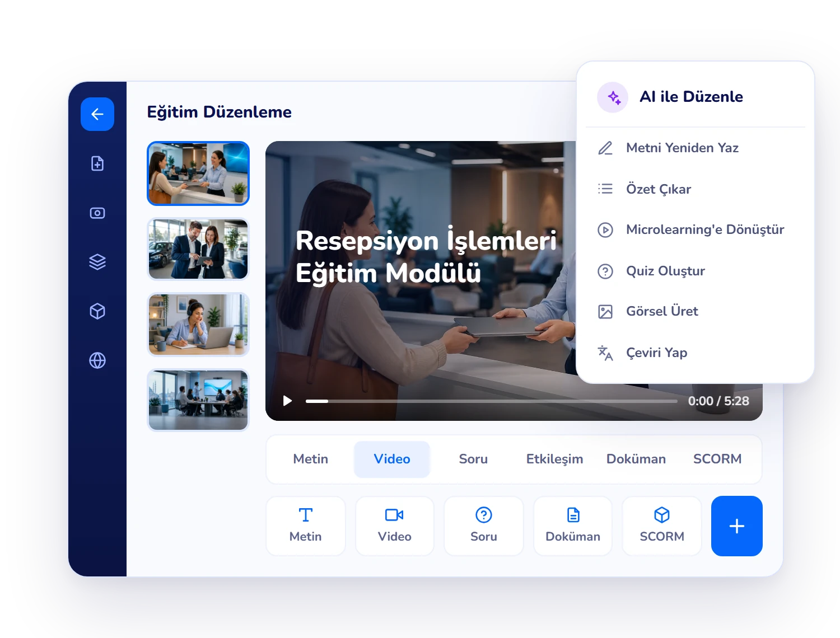Switch to the Etkileşim tab

[x=554, y=459]
